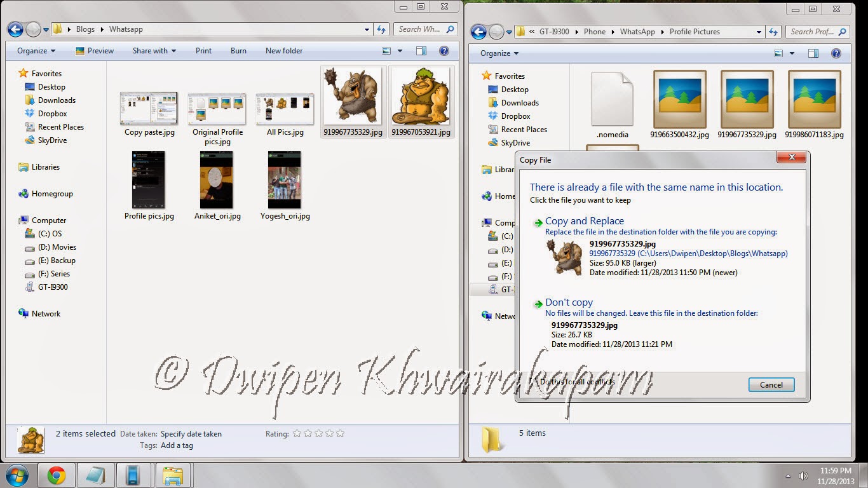
Task: Select Copy paste.jpg thumbnail
Action: 149,114
